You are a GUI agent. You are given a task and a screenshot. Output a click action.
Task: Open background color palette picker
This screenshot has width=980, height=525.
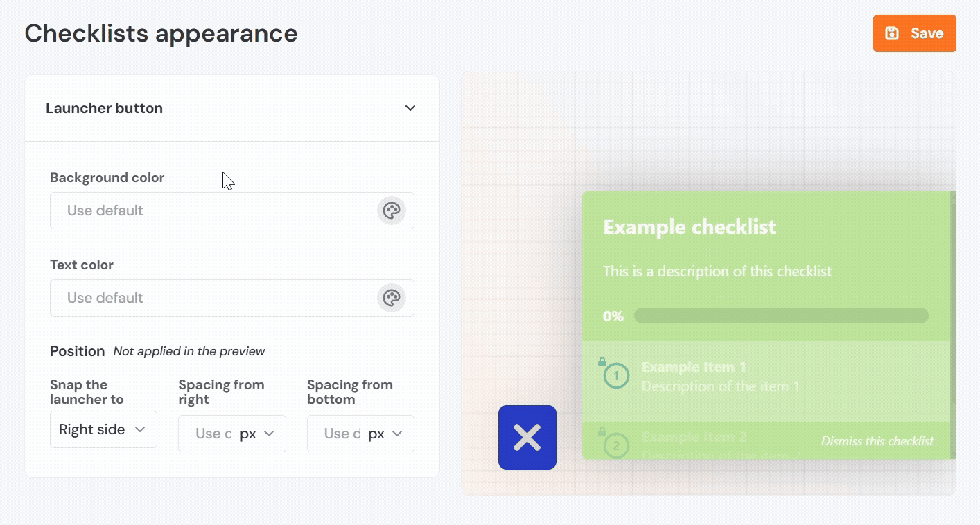392,211
